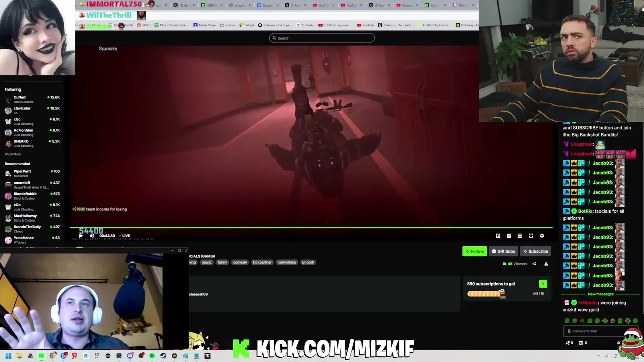Open mini player icon in video controls
The height and width of the screenshot is (362, 644).
pyautogui.click(x=498, y=236)
